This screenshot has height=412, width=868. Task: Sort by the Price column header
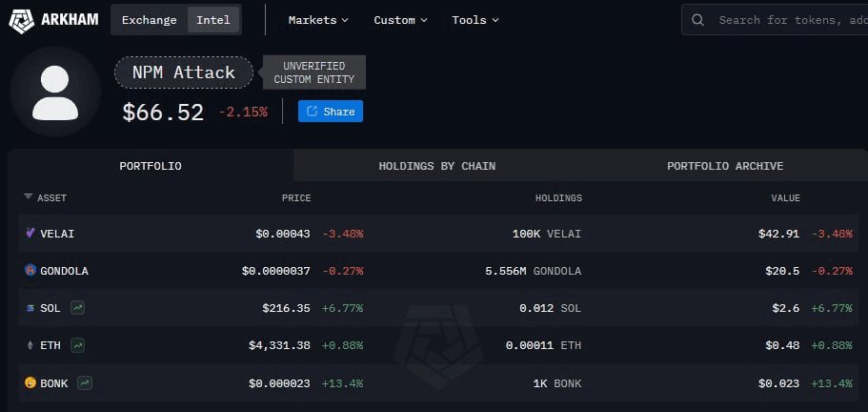point(296,198)
